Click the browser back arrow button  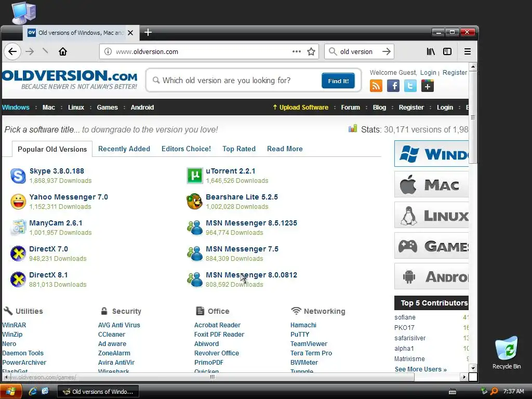click(12, 51)
